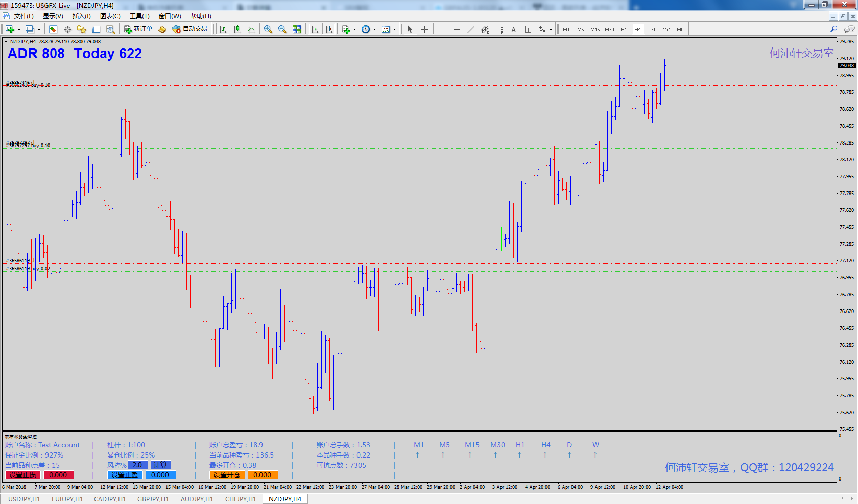Image resolution: width=858 pixels, height=504 pixels.
Task: Edit the orange open-position 0.000 field
Action: click(x=263, y=475)
